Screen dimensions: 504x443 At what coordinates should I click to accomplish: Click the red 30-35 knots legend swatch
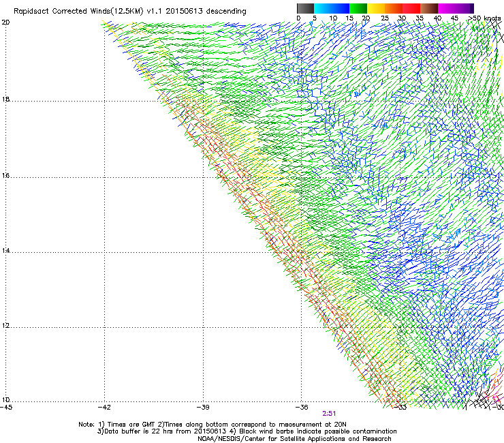coord(411,8)
